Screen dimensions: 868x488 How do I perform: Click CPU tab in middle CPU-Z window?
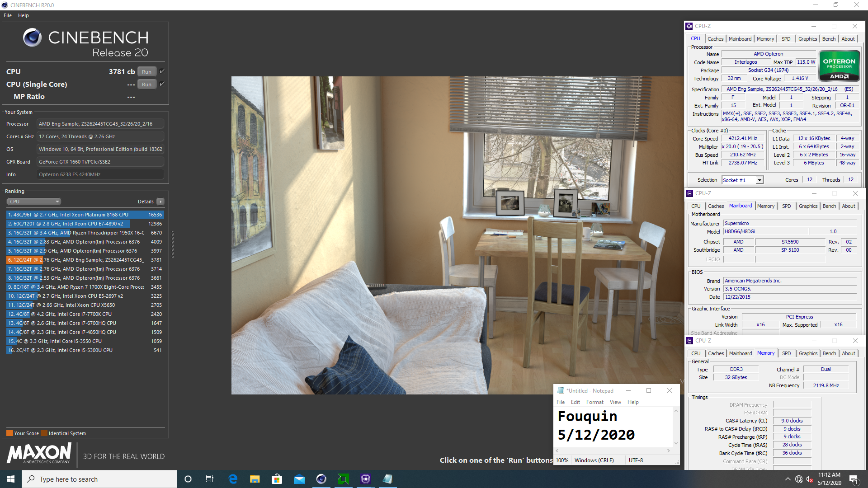(696, 206)
